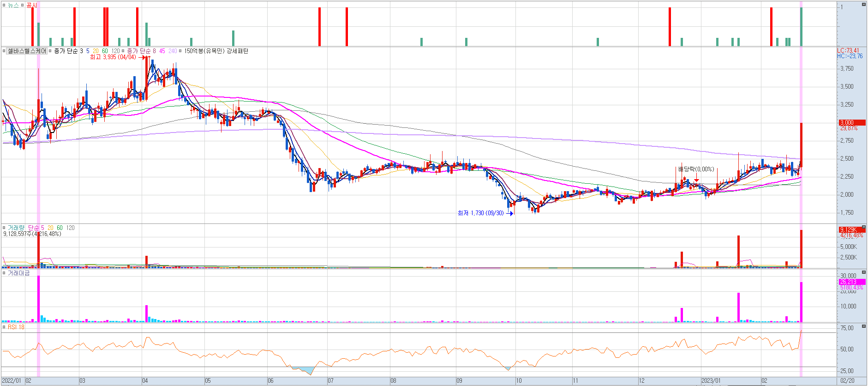Toggle the 거래대금 panel square marker
Image resolution: width=868 pixels, height=386 pixels.
[x=4, y=273]
